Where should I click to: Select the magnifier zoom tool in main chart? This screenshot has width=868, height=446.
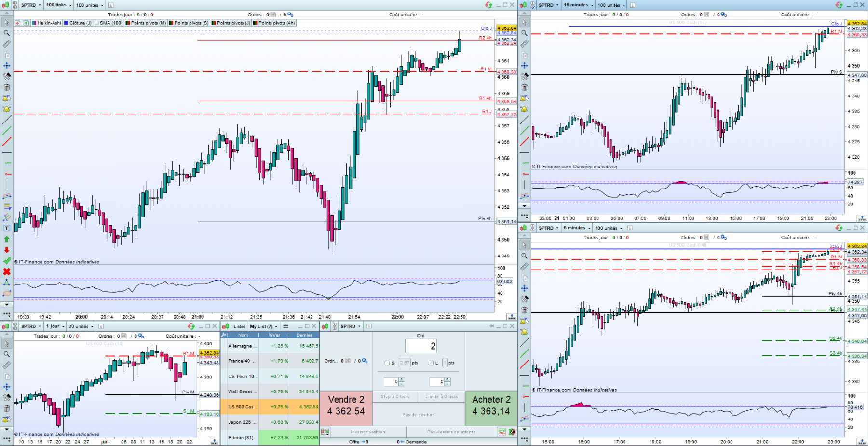point(7,33)
